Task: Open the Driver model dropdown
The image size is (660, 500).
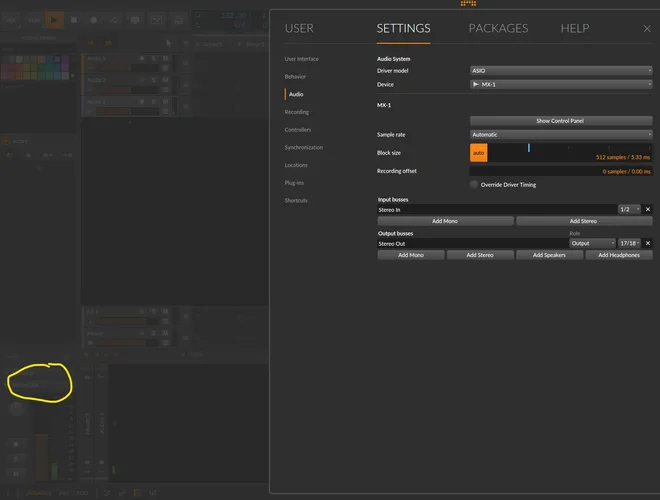Action: pyautogui.click(x=560, y=71)
